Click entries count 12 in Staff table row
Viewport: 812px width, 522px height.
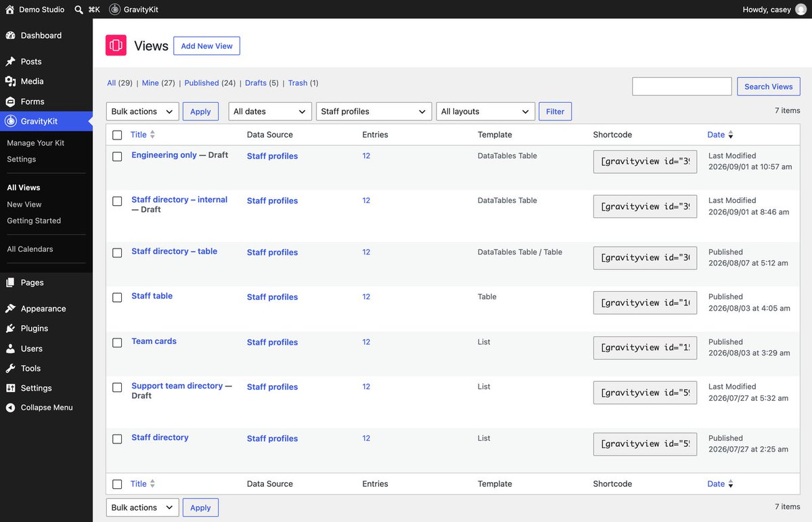click(366, 297)
